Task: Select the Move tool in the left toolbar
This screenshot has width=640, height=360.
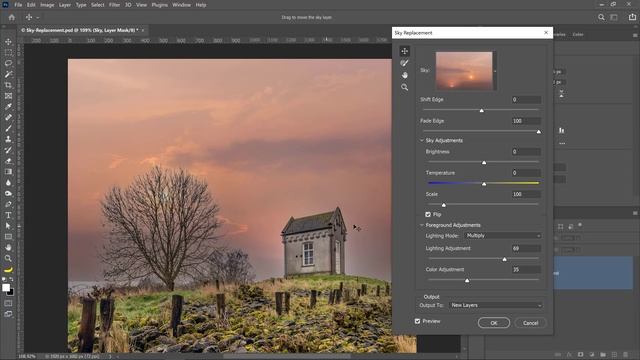Action: pyautogui.click(x=8, y=42)
